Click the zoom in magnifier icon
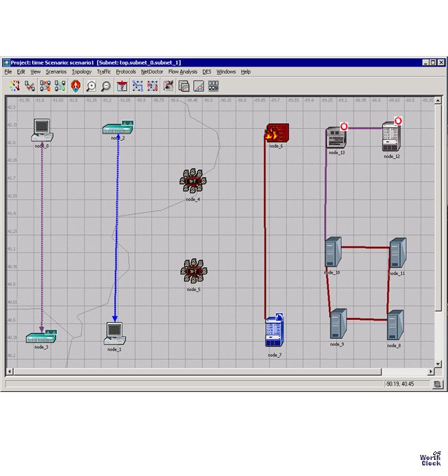 tap(91, 86)
